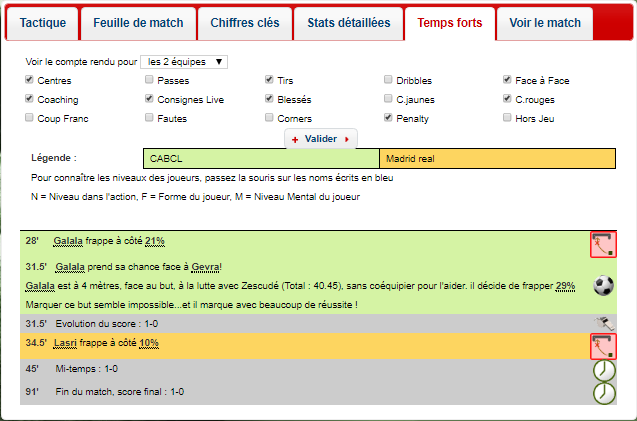Enable the C.jaunes checkbox
The image size is (637, 421).
click(x=388, y=98)
